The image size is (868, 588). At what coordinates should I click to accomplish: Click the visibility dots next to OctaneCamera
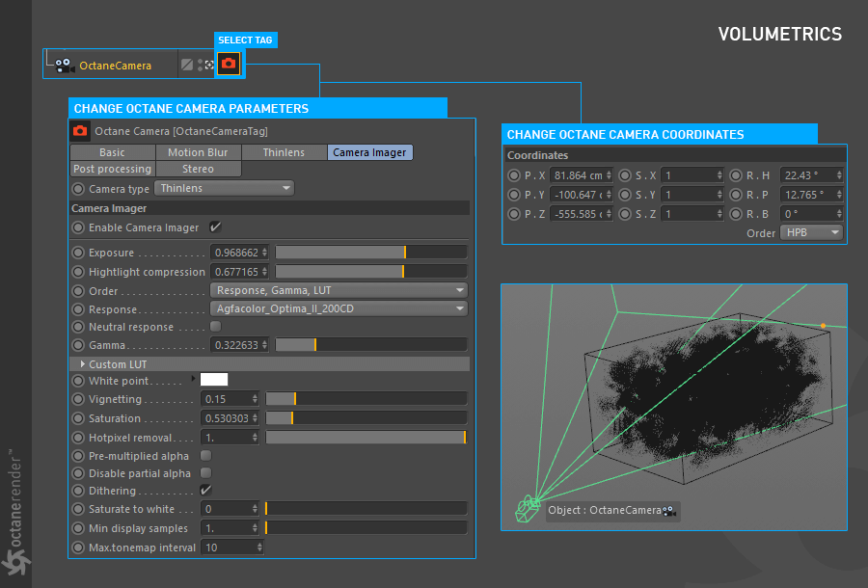coord(200,65)
